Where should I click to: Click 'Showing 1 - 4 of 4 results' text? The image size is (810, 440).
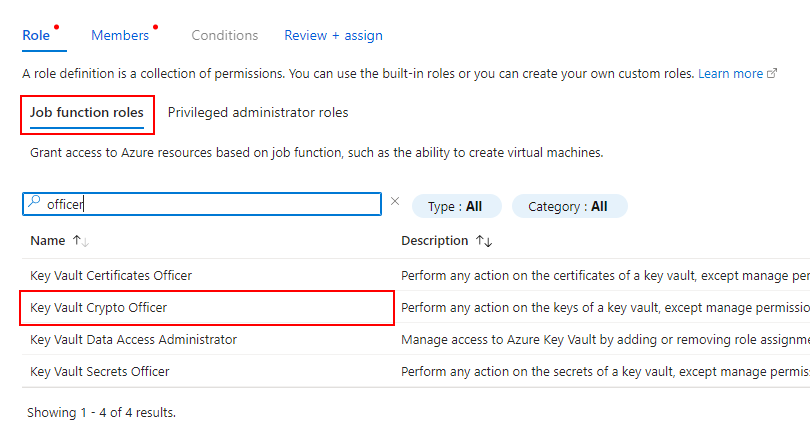pyautogui.click(x=101, y=413)
